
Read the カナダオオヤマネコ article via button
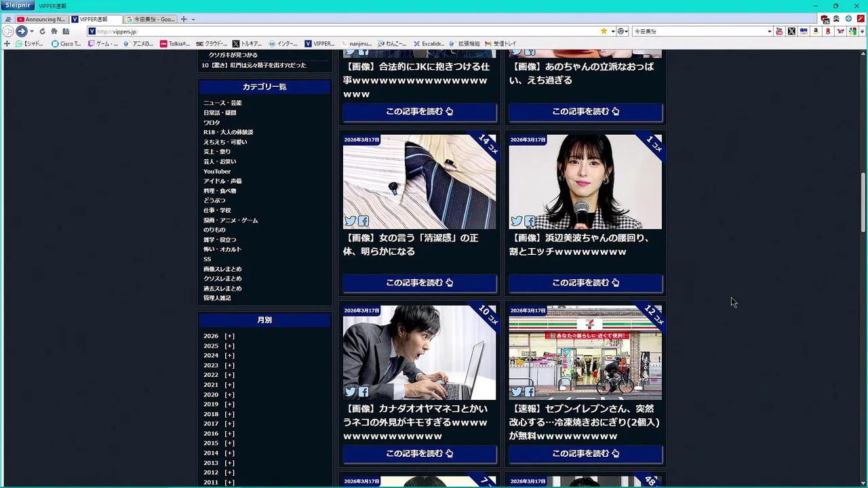(x=419, y=453)
